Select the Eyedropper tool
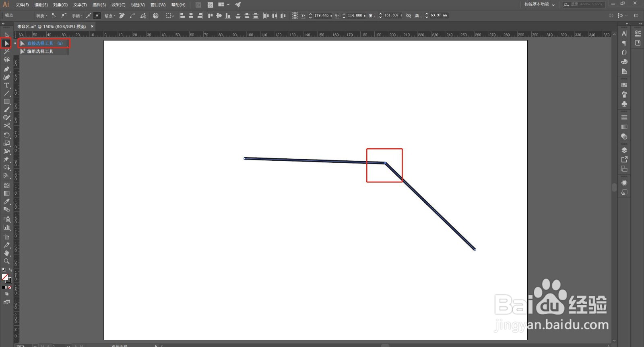Image resolution: width=644 pixels, height=347 pixels. [6, 202]
